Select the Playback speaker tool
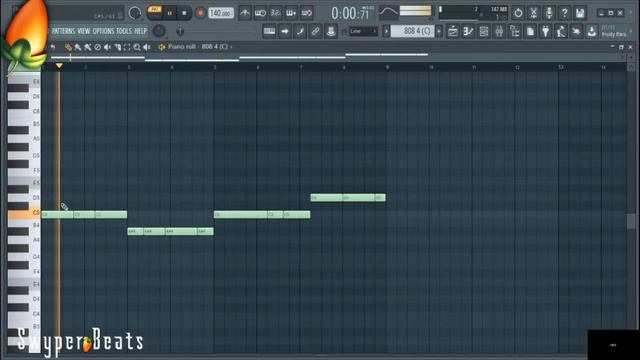The height and width of the screenshot is (360, 640). click(x=147, y=47)
